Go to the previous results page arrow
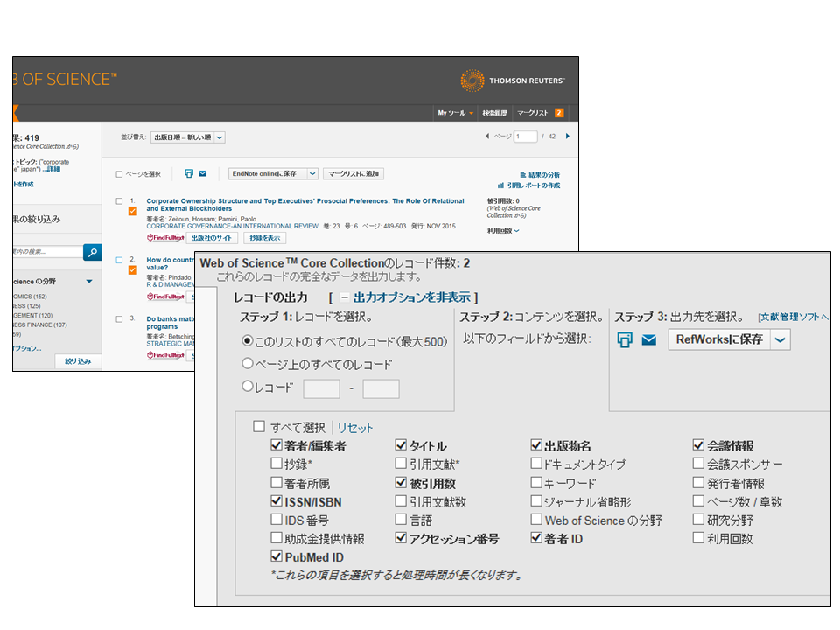 [x=487, y=136]
